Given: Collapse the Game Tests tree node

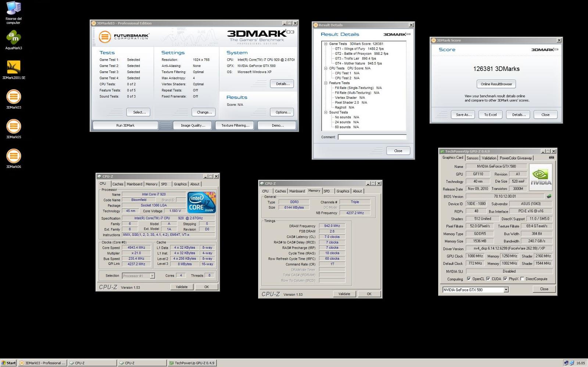Looking at the screenshot, I should pos(326,44).
